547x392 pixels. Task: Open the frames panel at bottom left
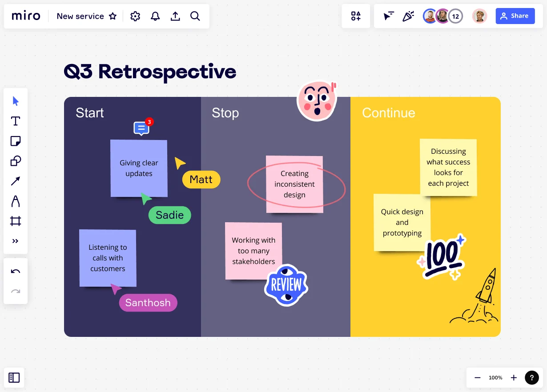(x=14, y=378)
